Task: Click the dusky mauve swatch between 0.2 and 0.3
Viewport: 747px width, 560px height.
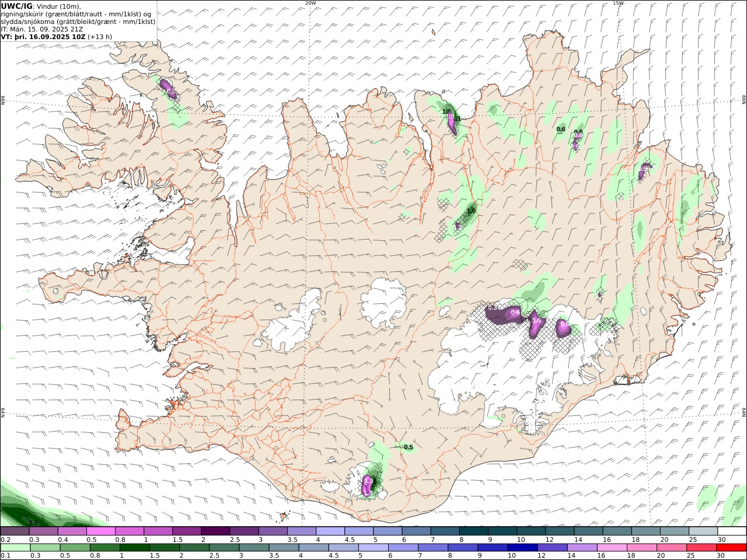Action: (15, 531)
